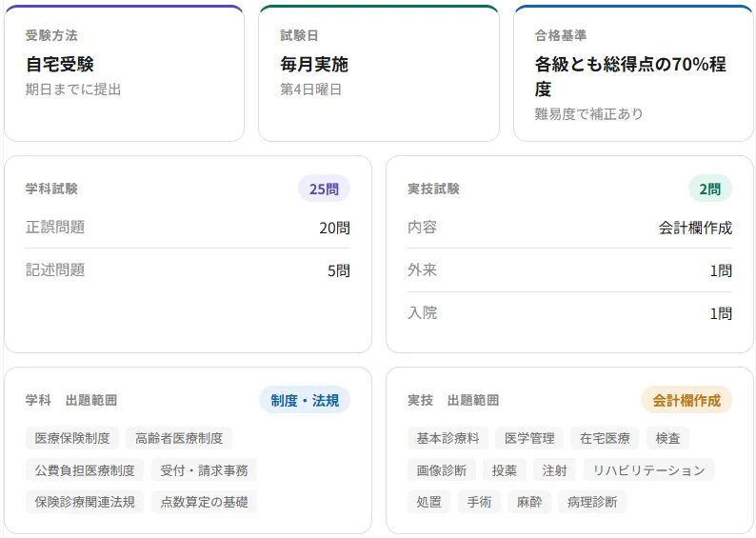
Task: Click the 受験方法 card label
Action: pos(51,35)
